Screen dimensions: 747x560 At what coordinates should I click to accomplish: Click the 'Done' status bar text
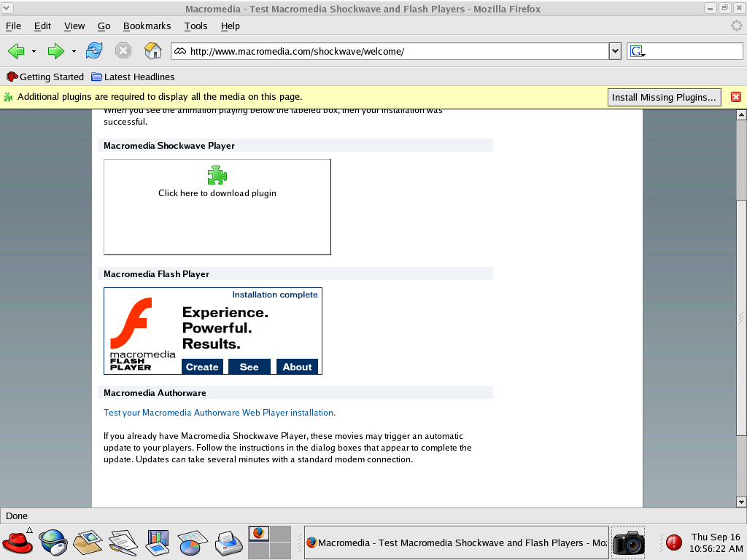[x=17, y=516]
